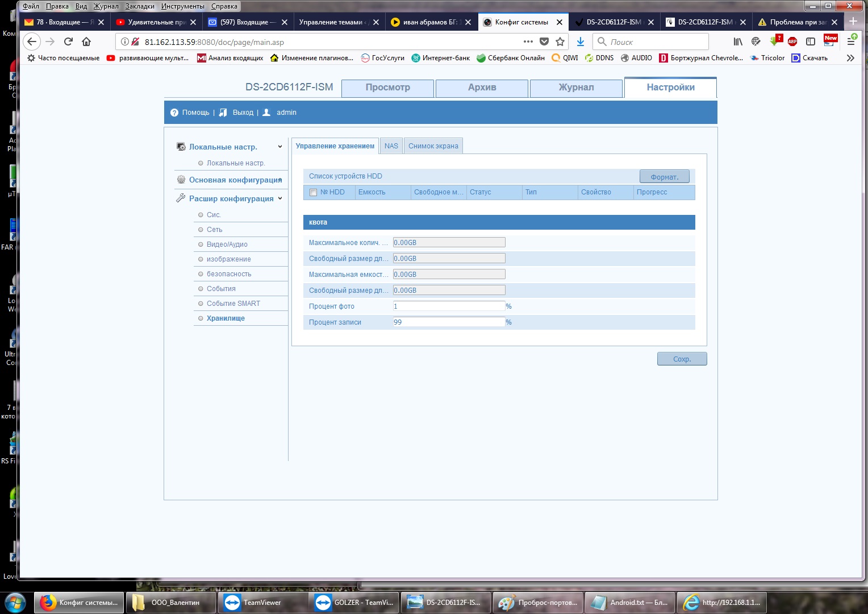Click the Exit (Выход) door icon
The width and height of the screenshot is (868, 614).
click(x=223, y=113)
